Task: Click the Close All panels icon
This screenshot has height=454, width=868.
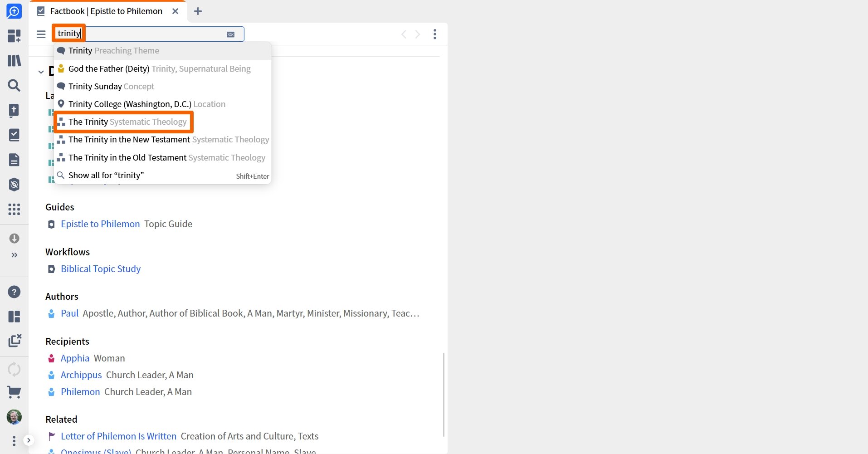Action: tap(14, 341)
